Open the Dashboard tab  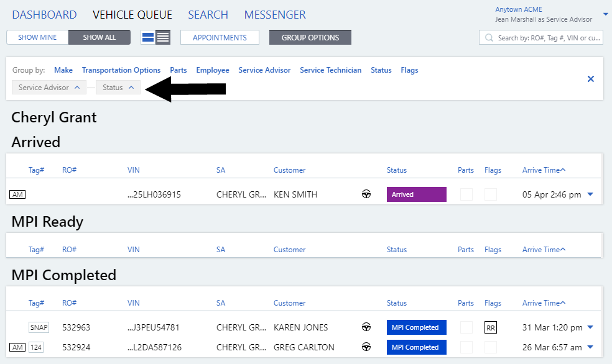coord(44,15)
